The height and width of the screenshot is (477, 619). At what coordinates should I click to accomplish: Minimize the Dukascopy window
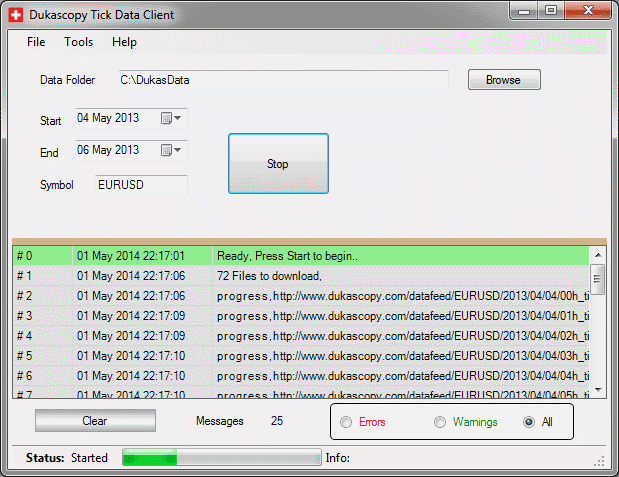tap(524, 11)
